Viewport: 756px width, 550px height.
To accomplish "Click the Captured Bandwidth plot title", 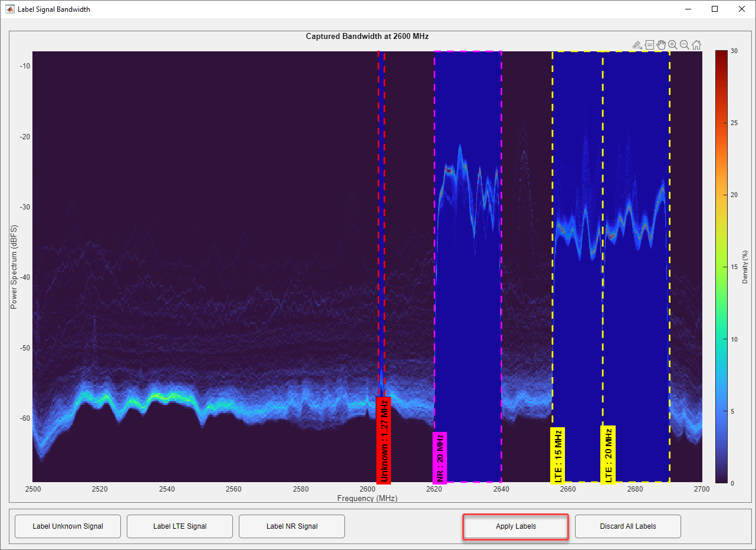I will [x=367, y=36].
